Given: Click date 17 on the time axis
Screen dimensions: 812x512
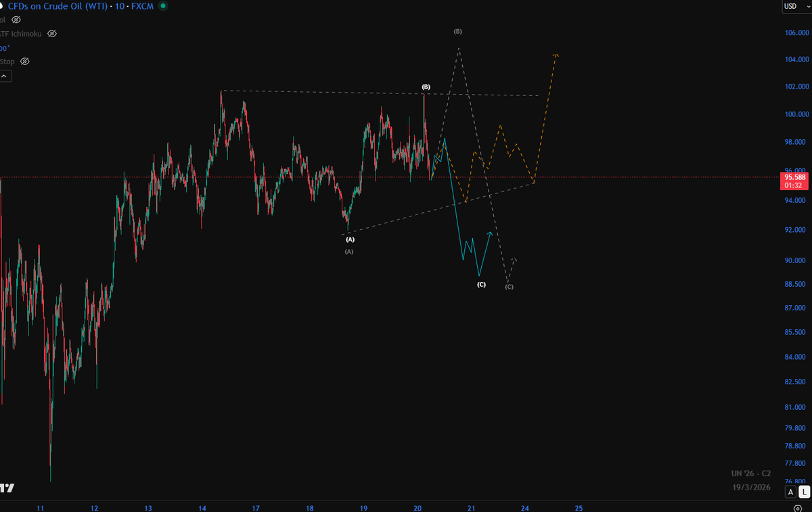Looking at the screenshot, I should 256,508.
